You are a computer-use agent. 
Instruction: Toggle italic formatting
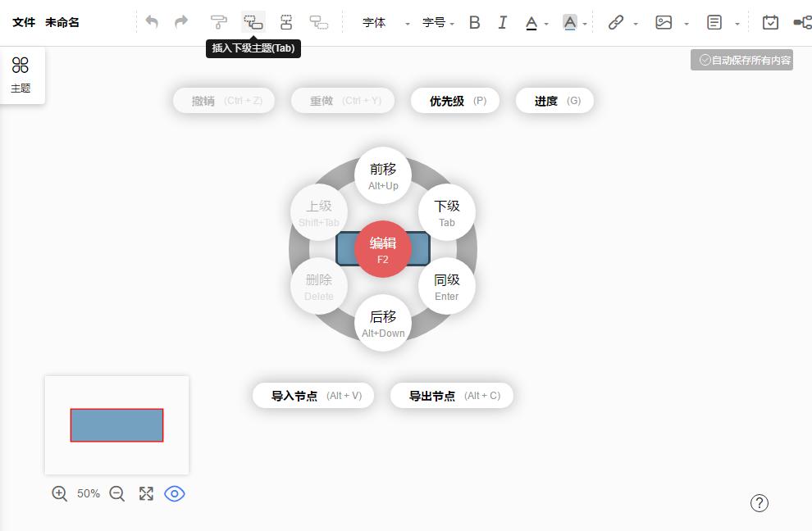point(503,22)
